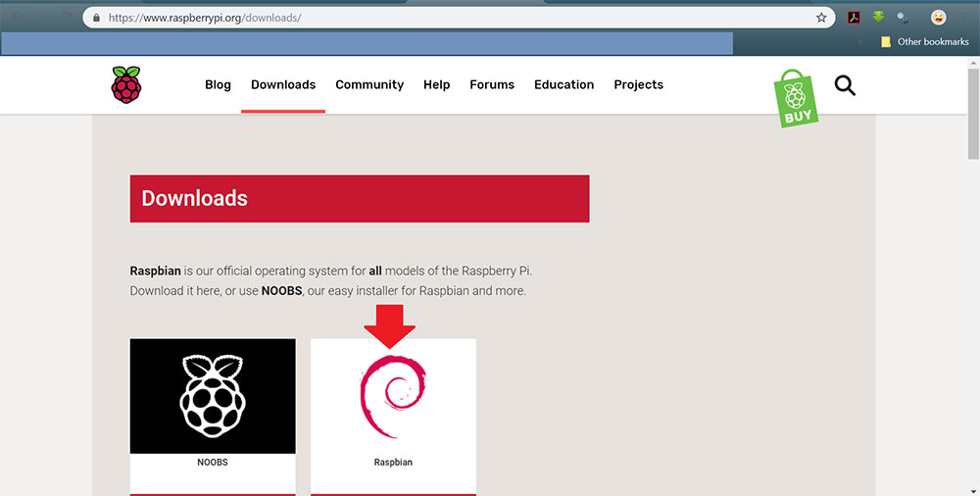
Task: Open the Other bookmarks folder
Action: [x=924, y=42]
